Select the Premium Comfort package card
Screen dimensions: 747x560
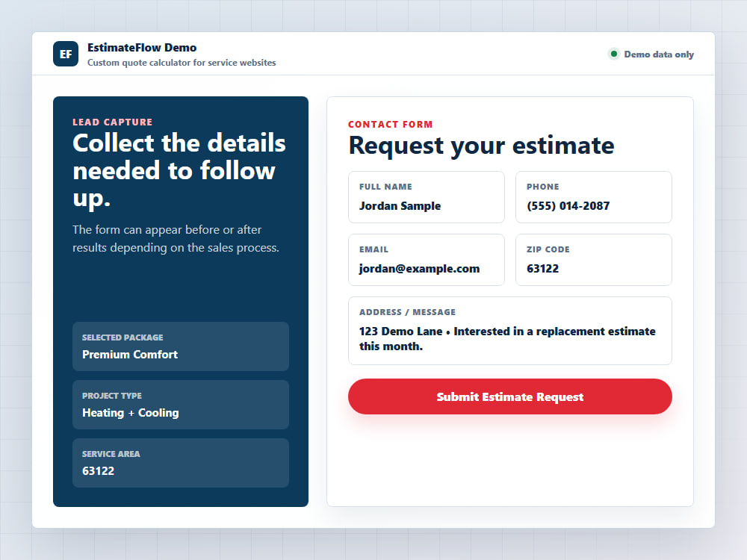181,346
